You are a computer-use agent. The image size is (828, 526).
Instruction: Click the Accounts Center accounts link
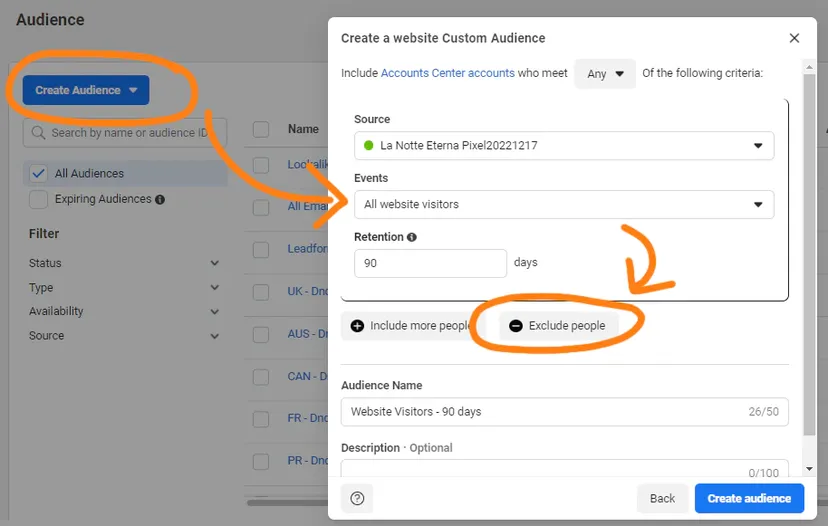[447, 73]
